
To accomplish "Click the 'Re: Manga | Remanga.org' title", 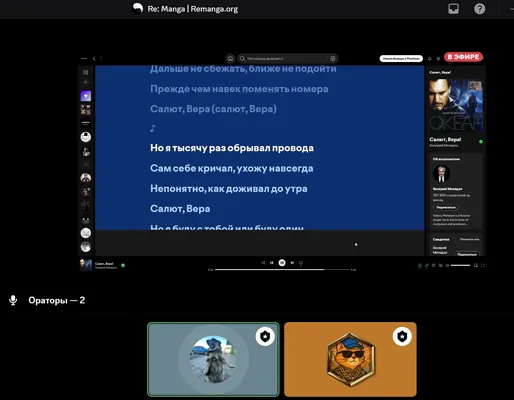I will [193, 9].
